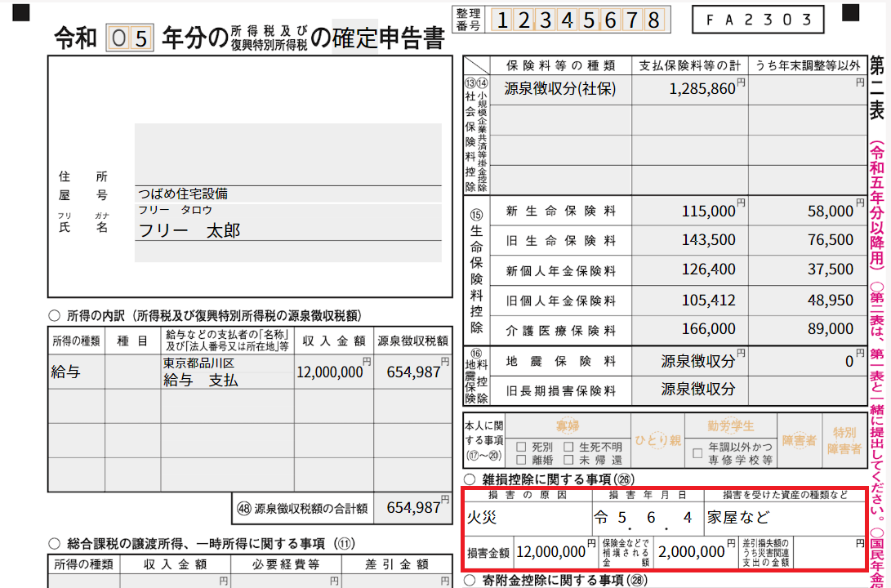Screen dimensions: 891x588
Task: Click insurance compensation amount 2,000,000
Action: 695,552
